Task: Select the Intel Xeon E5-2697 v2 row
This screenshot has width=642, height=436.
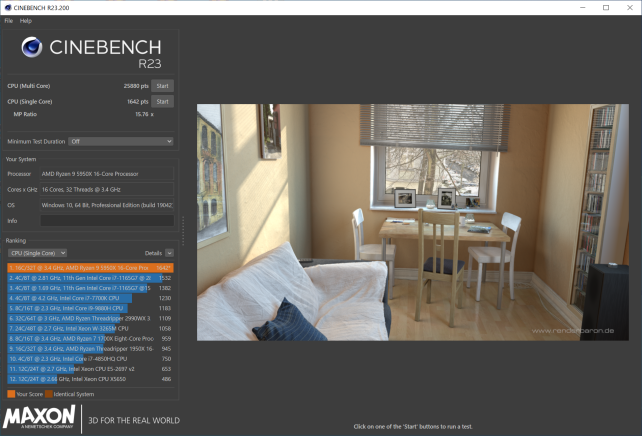Action: [x=90, y=369]
